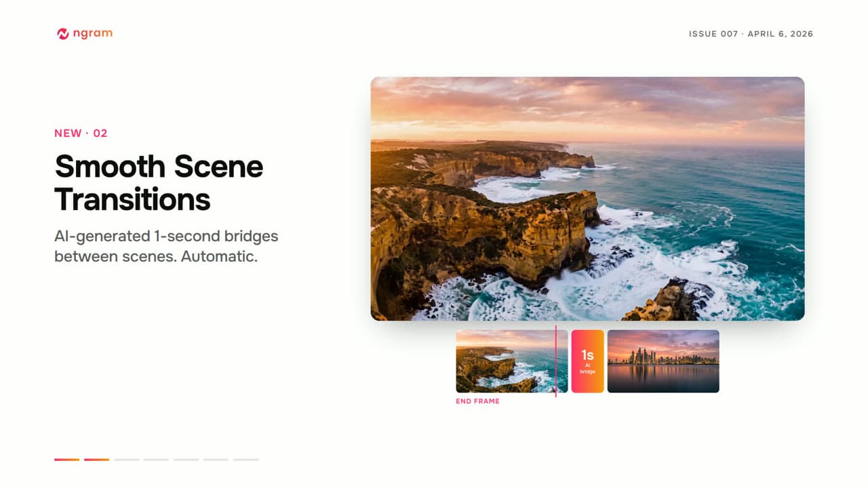Click the ngram wordmark text
The image size is (868, 488).
tap(92, 33)
